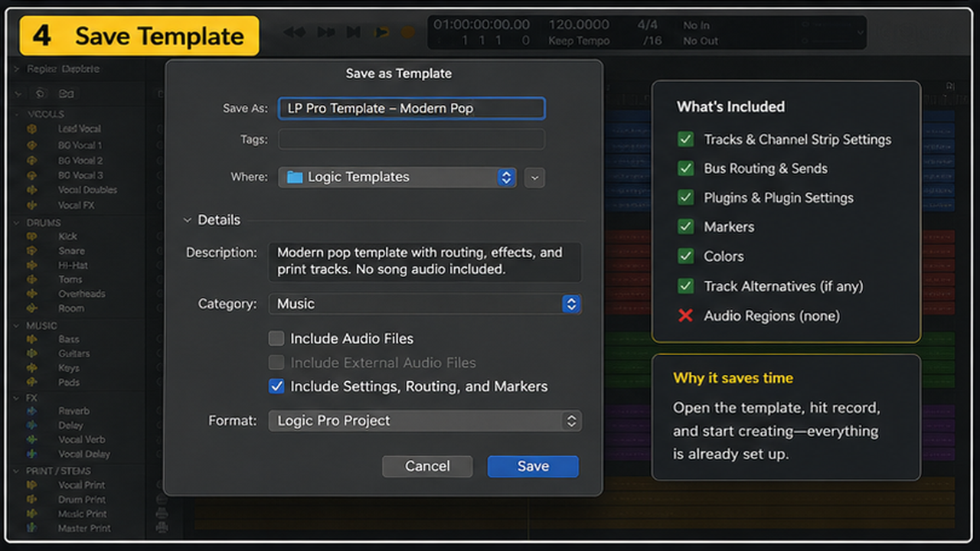The width and height of the screenshot is (980, 551).
Task: Click the Keys track icon
Action: pos(32,368)
